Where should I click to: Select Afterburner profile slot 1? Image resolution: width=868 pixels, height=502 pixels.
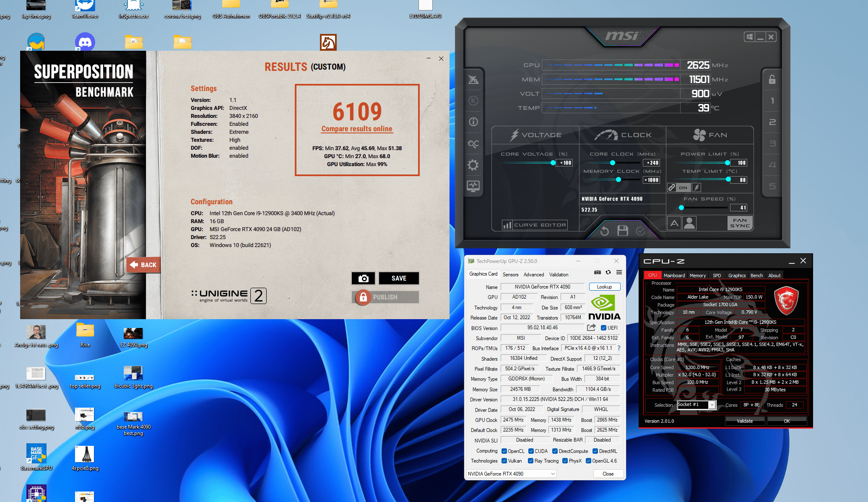pos(772,101)
